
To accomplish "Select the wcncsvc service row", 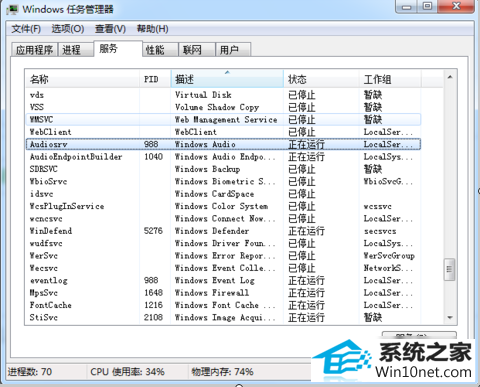I will (x=223, y=219).
